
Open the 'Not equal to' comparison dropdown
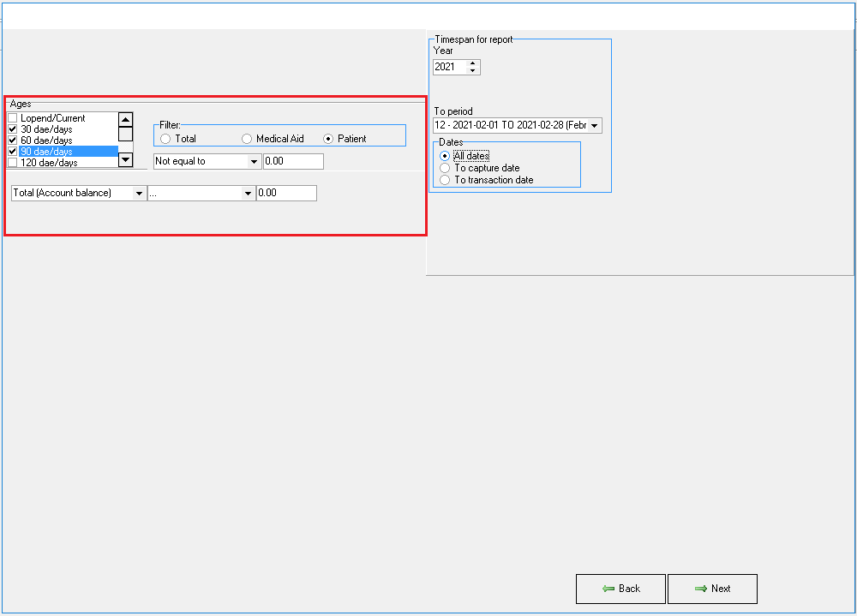click(253, 161)
